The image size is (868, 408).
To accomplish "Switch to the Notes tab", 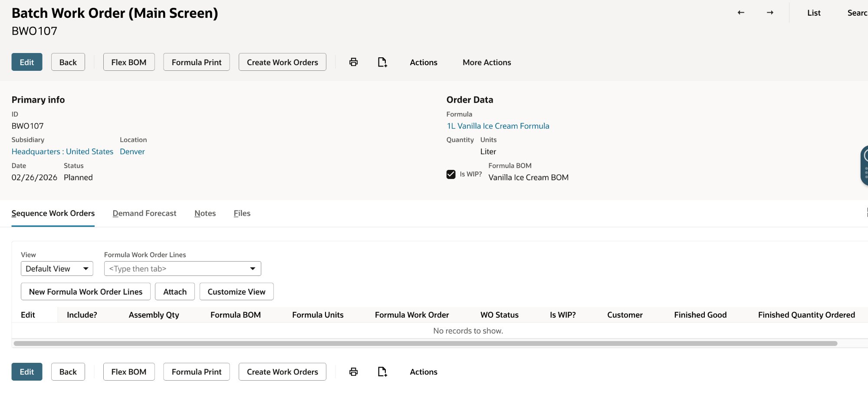I will click(205, 213).
